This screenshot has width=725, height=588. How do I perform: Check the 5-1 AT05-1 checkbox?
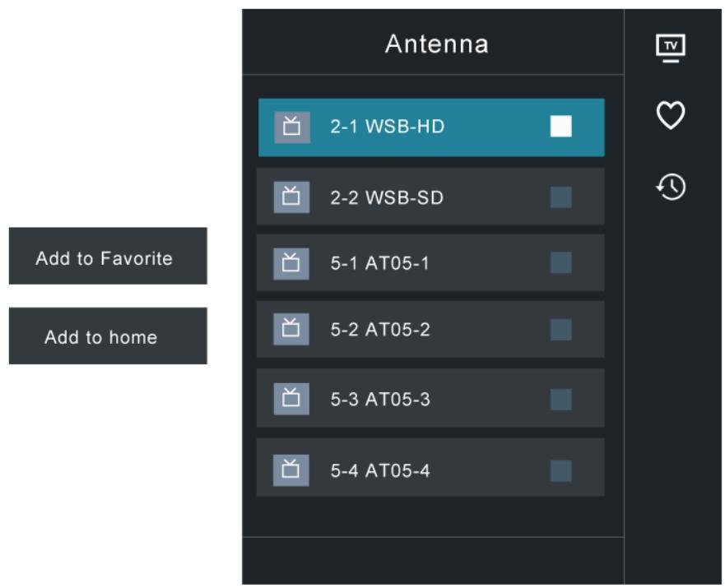tap(561, 263)
